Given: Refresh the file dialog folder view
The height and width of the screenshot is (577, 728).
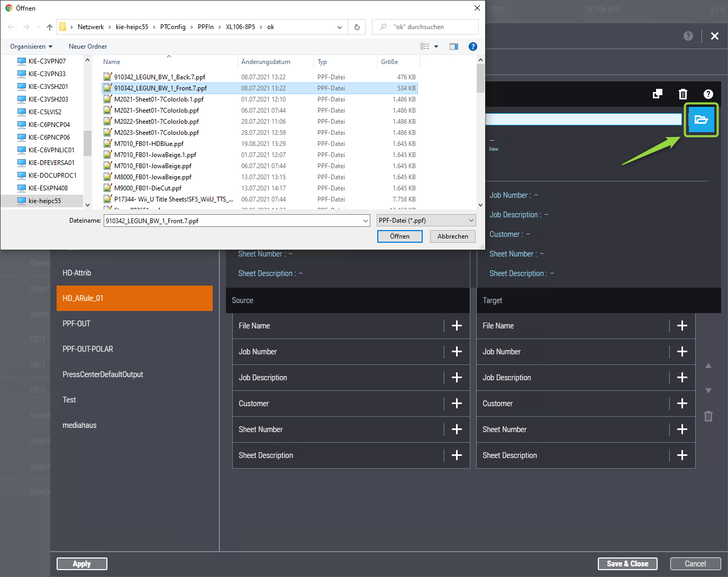Looking at the screenshot, I should [x=357, y=27].
